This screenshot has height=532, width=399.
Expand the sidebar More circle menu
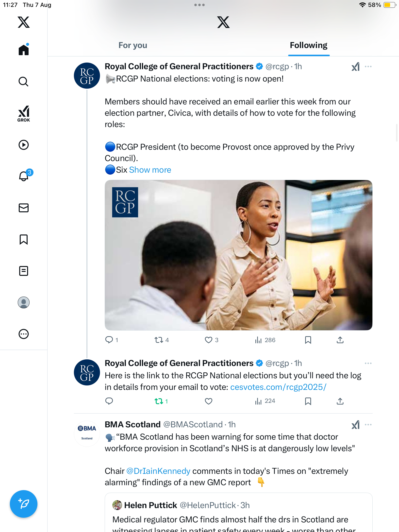[x=24, y=334]
